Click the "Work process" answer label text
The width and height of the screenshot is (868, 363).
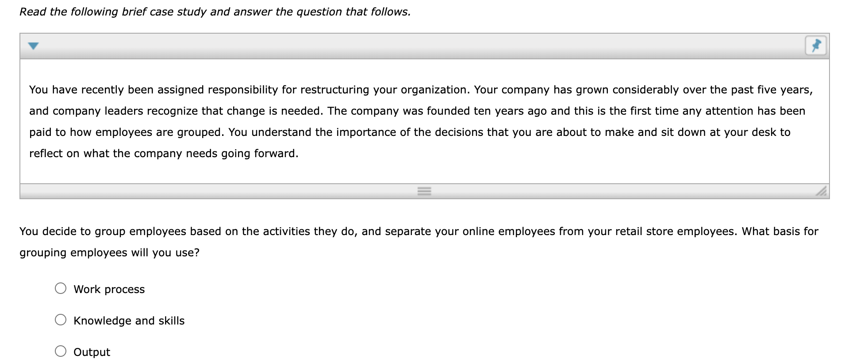108,289
